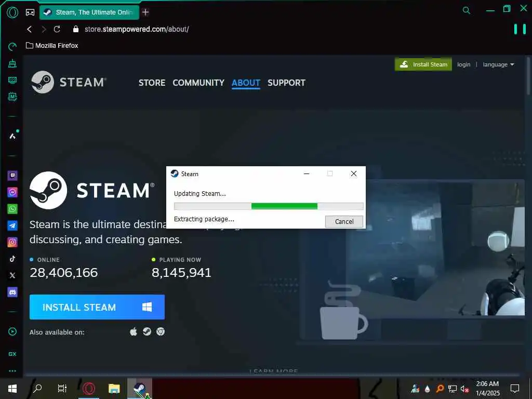532x399 pixels.
Task: Click the Chrome OS download icon
Action: click(x=161, y=331)
